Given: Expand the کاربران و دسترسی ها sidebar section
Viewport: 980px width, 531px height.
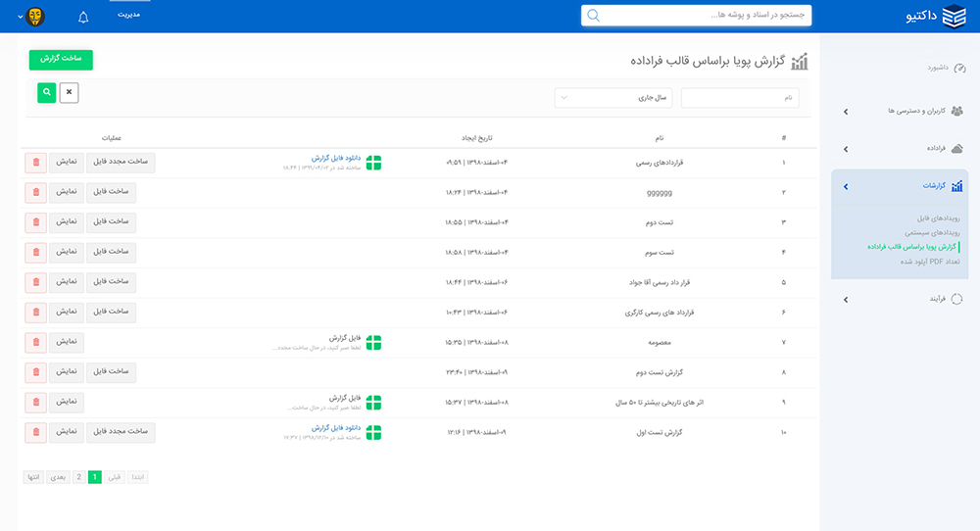Looking at the screenshot, I should tap(846, 112).
